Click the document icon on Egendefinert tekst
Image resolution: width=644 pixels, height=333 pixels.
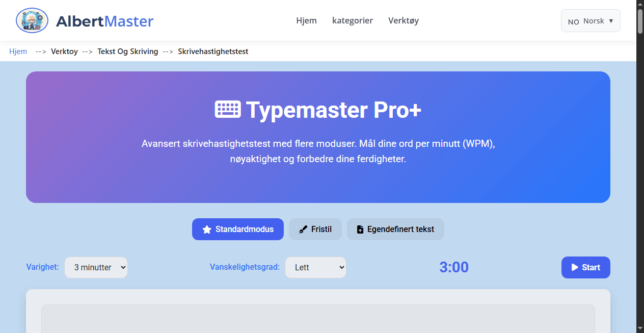[x=360, y=229]
